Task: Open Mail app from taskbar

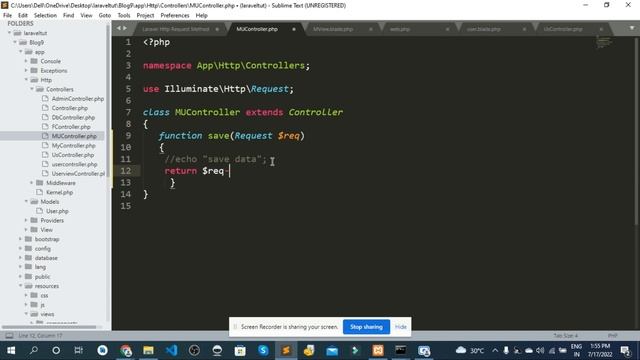Action: [x=332, y=350]
